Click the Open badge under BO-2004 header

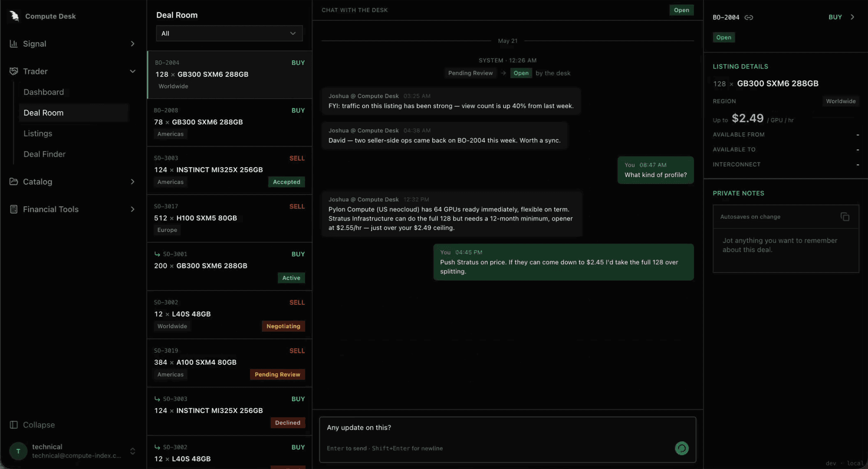[723, 37]
